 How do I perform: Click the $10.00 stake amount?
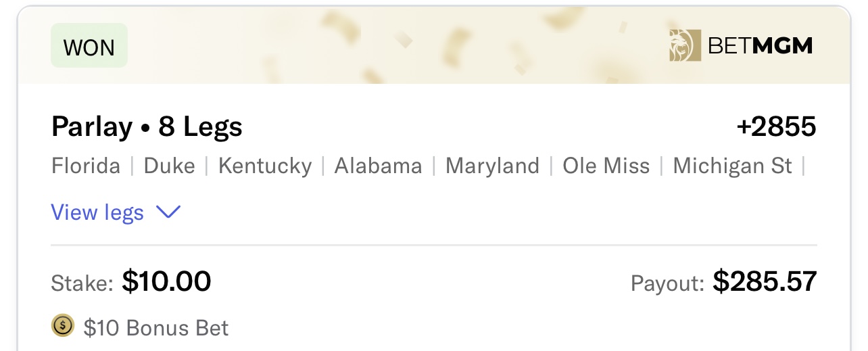click(x=166, y=281)
